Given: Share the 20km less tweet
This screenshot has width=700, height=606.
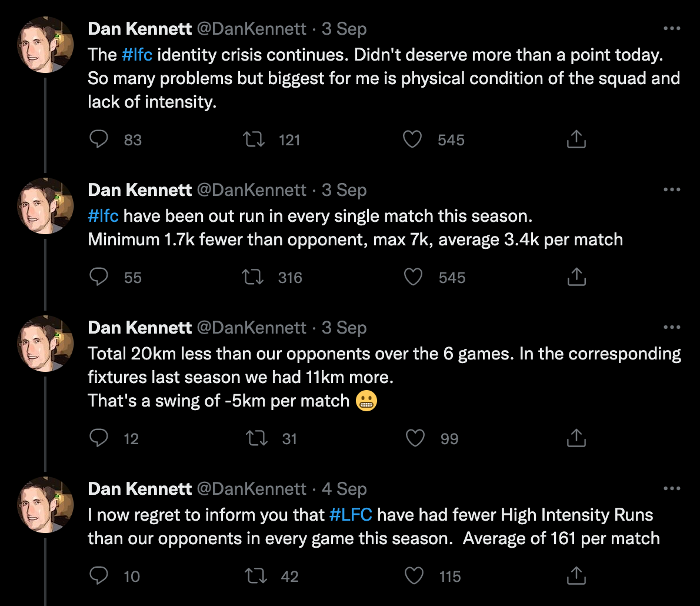Looking at the screenshot, I should click(576, 438).
